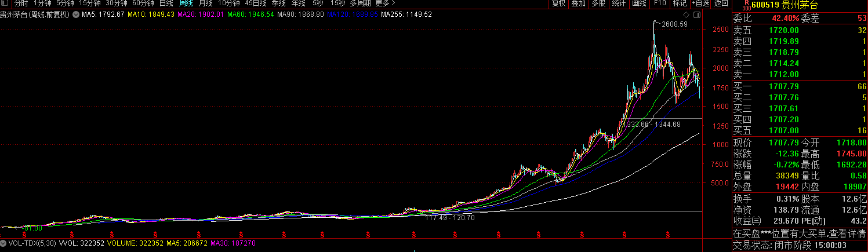Open F10 company info
868x252 pixels.
click(659, 3)
